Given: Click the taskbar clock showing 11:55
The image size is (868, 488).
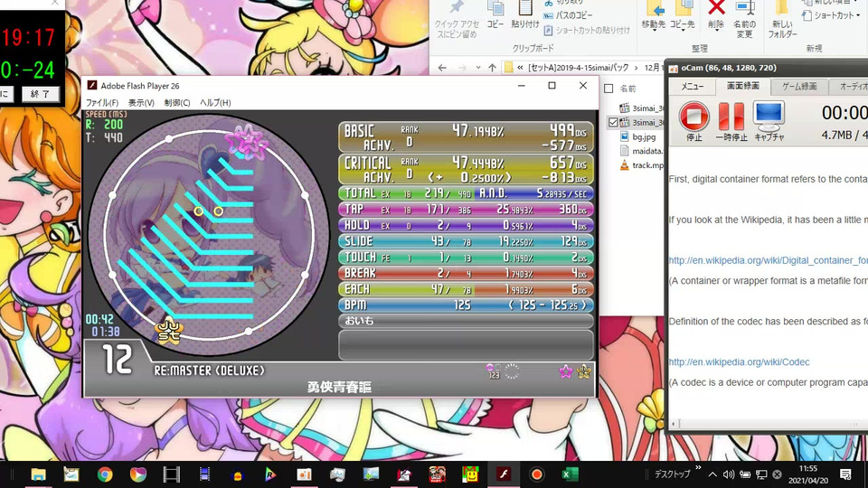Looking at the screenshot, I should (x=808, y=474).
